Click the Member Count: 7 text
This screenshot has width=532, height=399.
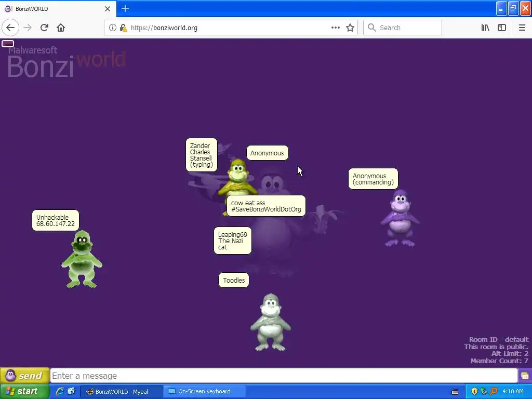click(x=499, y=361)
